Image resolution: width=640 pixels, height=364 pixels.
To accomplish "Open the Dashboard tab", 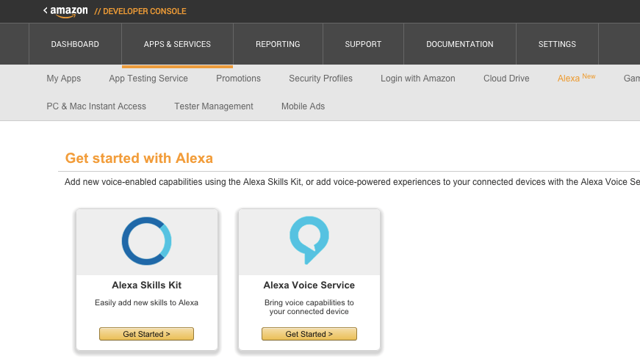I will coord(75,44).
